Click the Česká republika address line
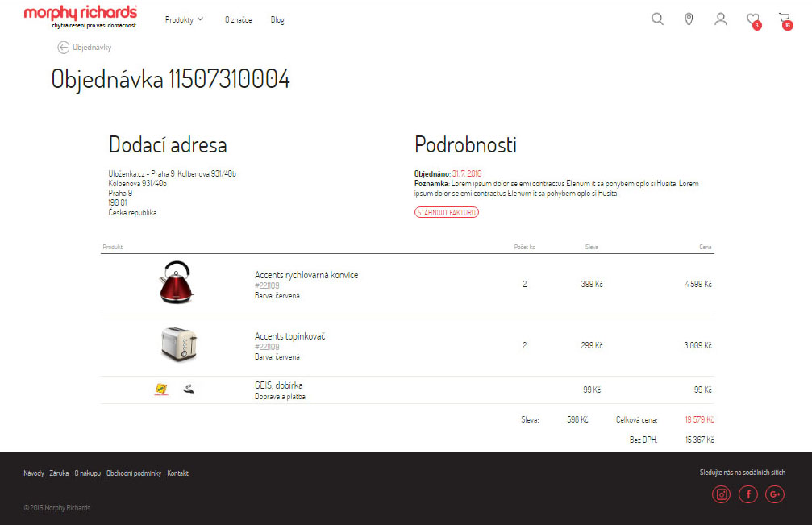The image size is (812, 525). (132, 213)
